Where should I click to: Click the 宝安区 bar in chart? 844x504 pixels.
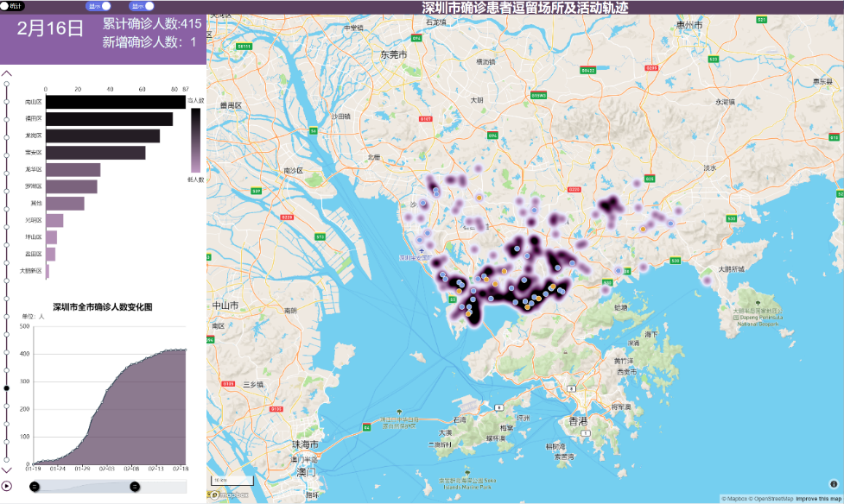(x=95, y=153)
